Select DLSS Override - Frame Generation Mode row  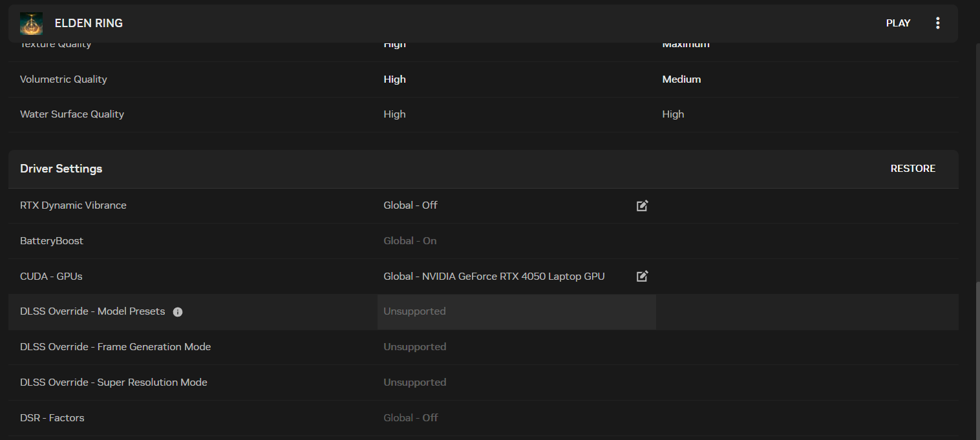click(116, 347)
